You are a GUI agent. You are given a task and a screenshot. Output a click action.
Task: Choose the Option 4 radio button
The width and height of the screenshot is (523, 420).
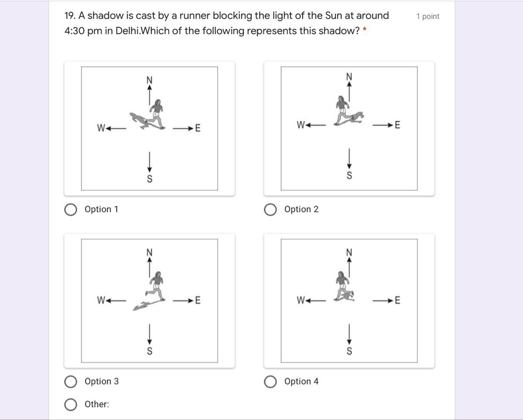270,382
